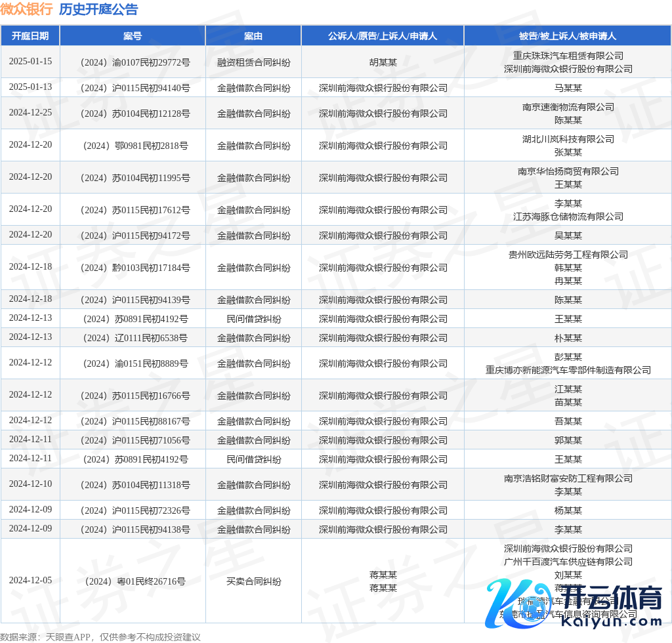The height and width of the screenshot is (643, 672).
Task: Click the 数据来源 天眼查APP footer note
Action: (x=100, y=636)
